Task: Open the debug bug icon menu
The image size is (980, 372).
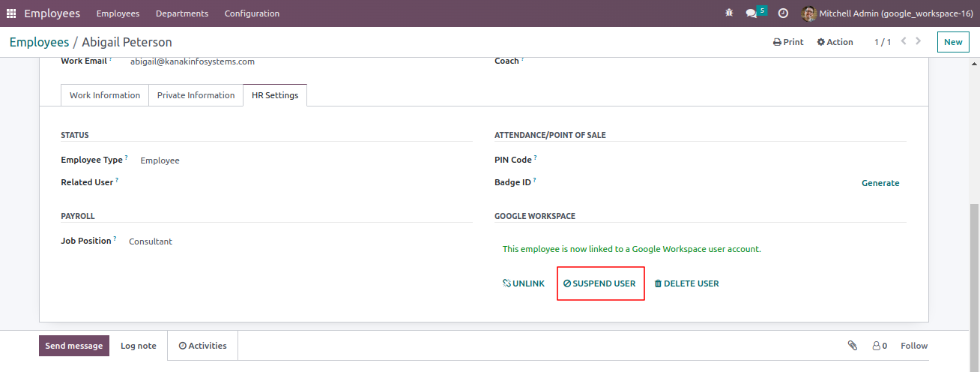Action: coord(729,13)
